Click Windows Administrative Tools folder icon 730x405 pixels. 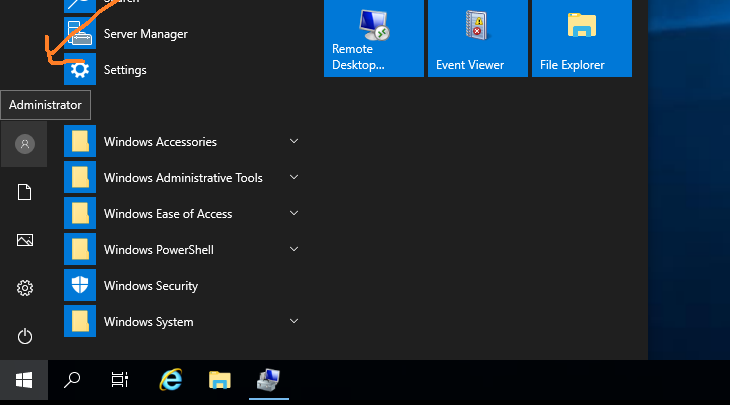[80, 177]
